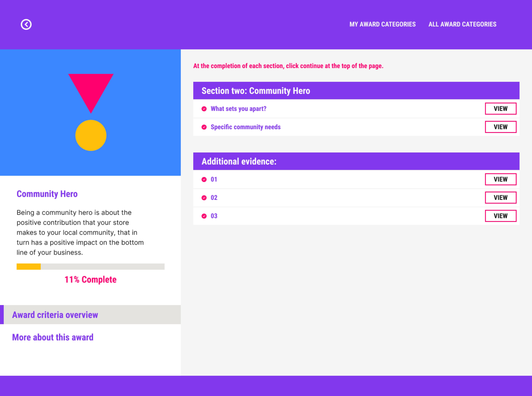Expand More about this award
532x396 pixels.
click(53, 337)
